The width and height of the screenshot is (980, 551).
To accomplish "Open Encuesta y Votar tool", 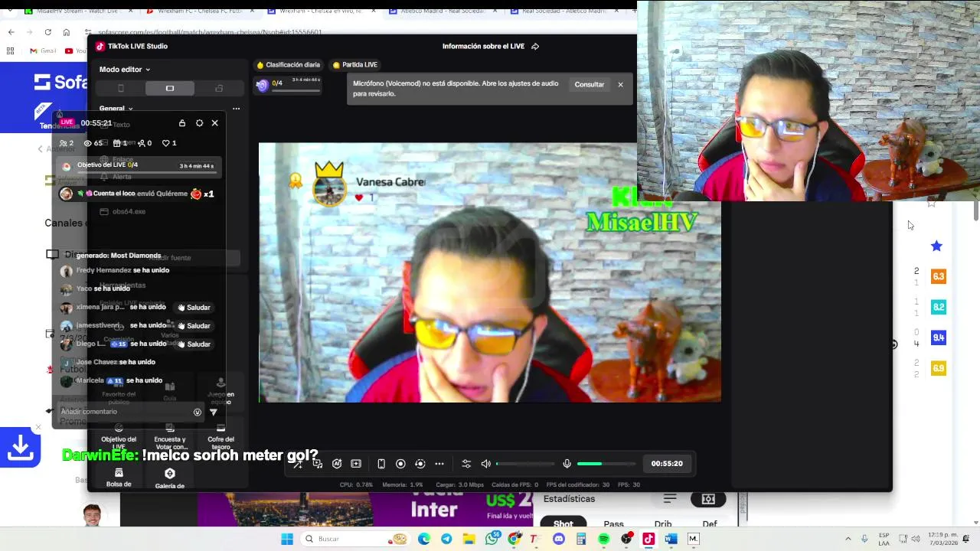I will pyautogui.click(x=170, y=436).
